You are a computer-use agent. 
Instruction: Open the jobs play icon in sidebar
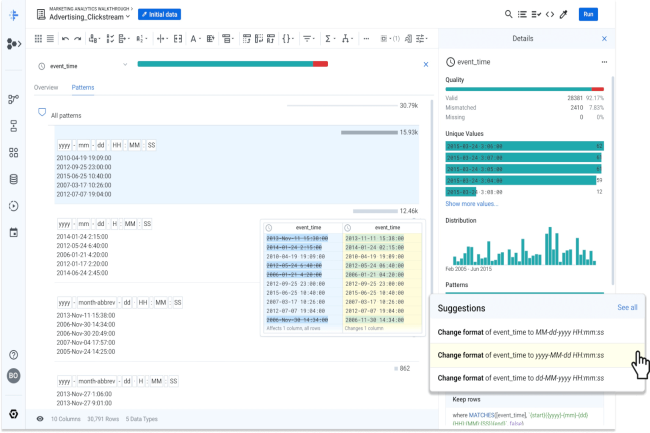[x=14, y=206]
